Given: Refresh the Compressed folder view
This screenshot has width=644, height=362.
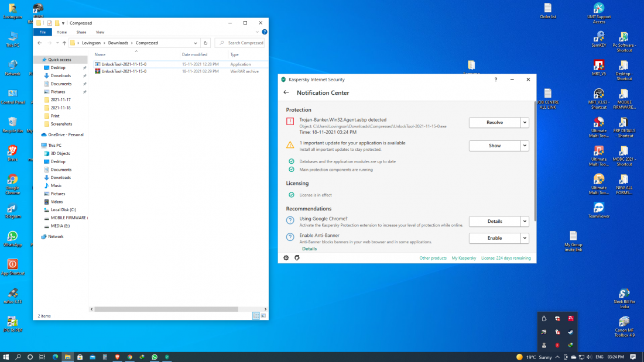Looking at the screenshot, I should (x=205, y=43).
